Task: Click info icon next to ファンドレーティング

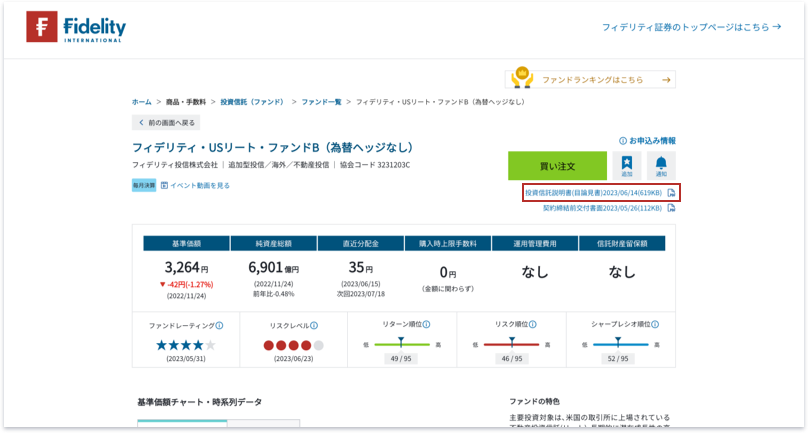Action: (x=220, y=326)
